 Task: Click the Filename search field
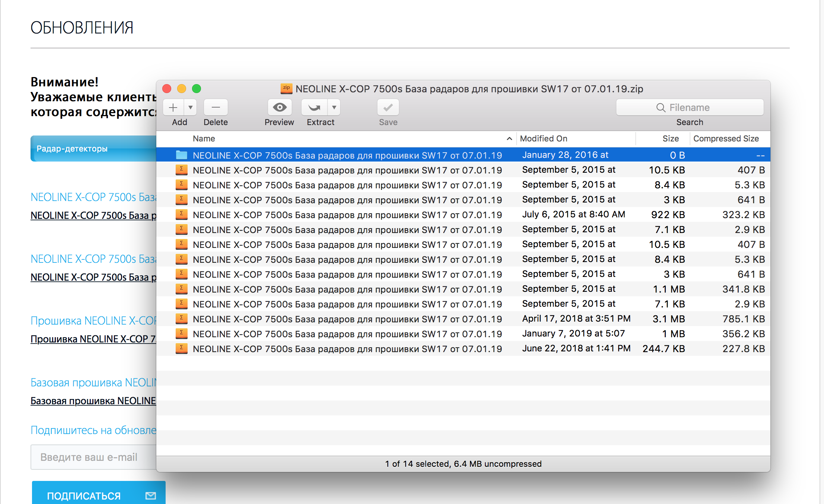coord(690,108)
